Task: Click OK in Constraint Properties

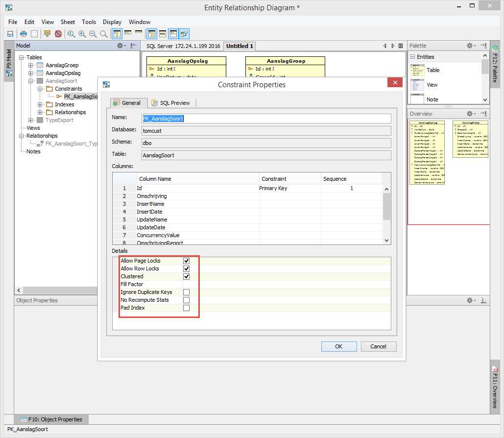Action: coord(338,346)
